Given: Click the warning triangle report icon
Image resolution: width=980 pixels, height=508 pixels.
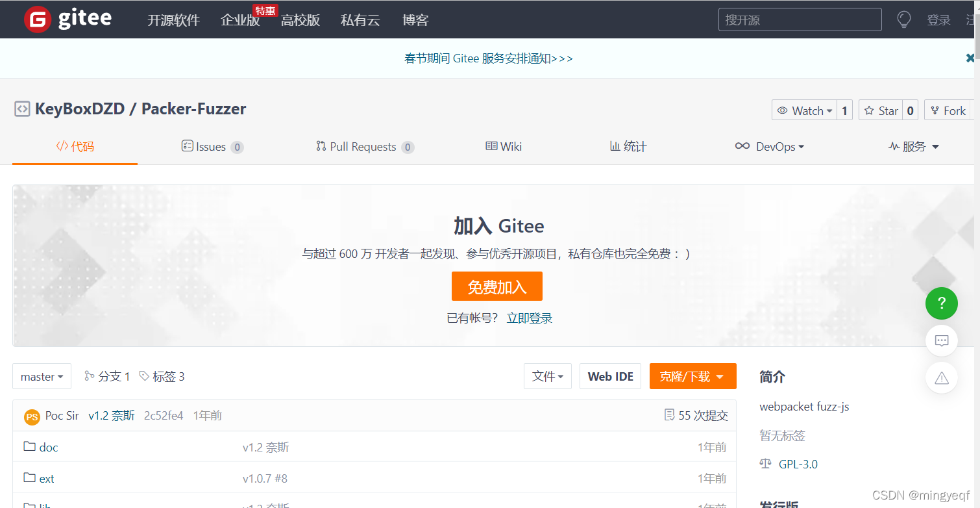Looking at the screenshot, I should [942, 377].
